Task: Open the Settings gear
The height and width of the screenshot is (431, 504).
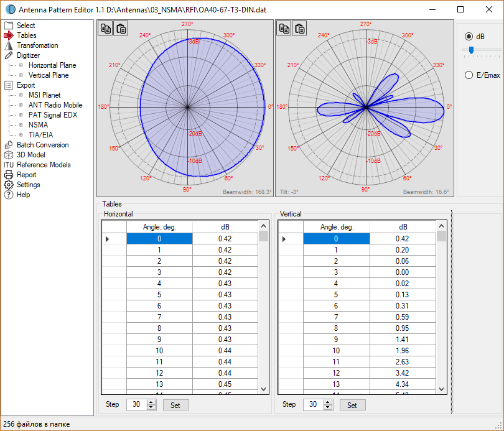Action: coord(29,184)
